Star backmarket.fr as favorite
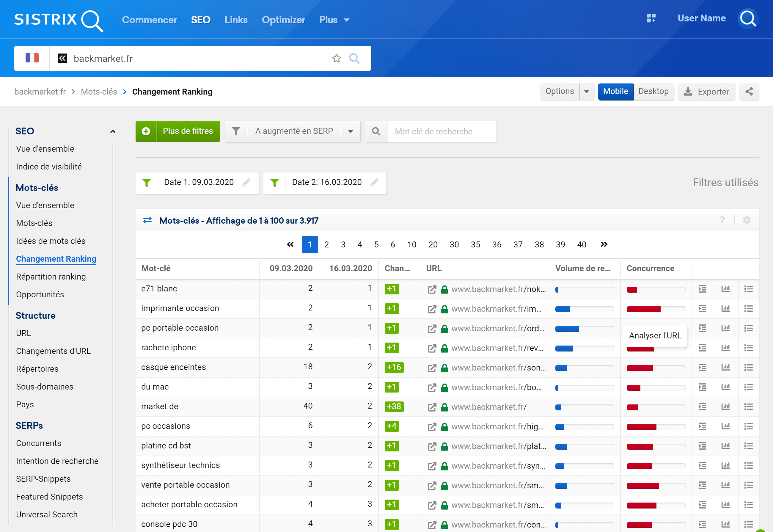The height and width of the screenshot is (532, 773). click(x=337, y=58)
